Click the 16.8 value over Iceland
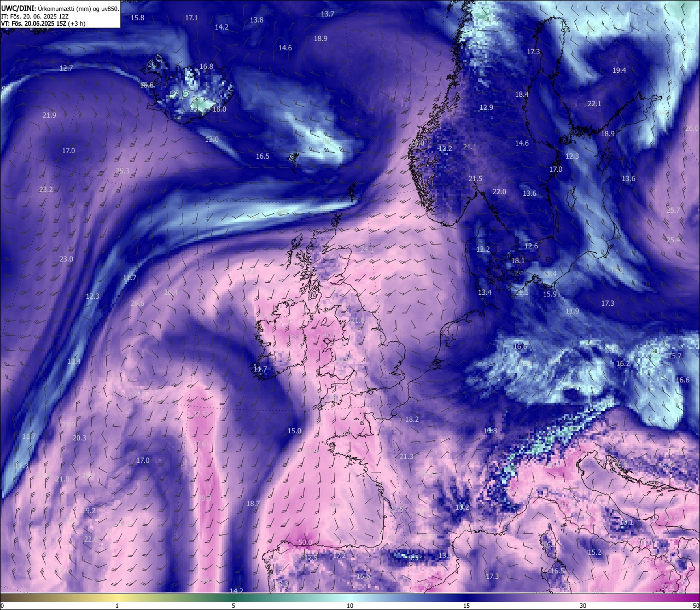The height and width of the screenshot is (610, 700). pyautogui.click(x=206, y=66)
